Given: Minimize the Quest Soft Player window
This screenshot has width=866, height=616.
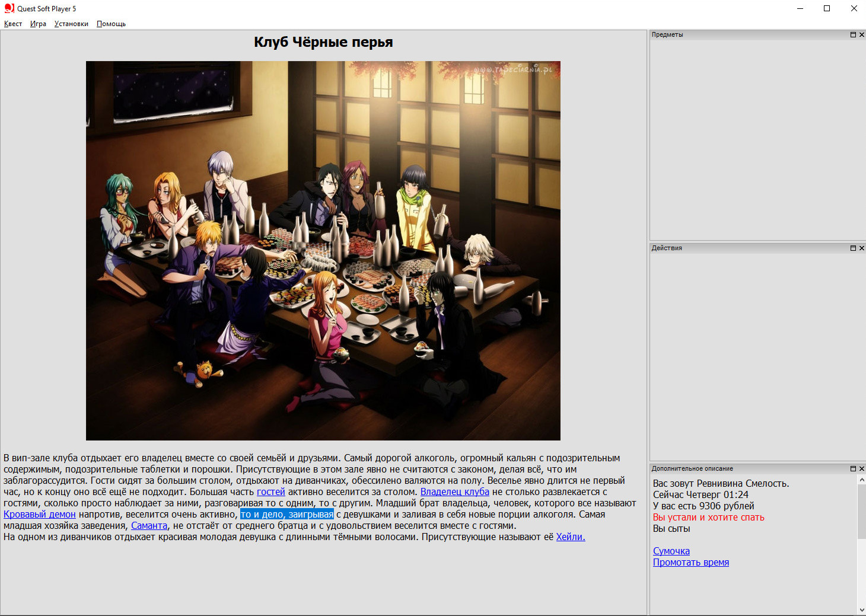Looking at the screenshot, I should [x=800, y=8].
